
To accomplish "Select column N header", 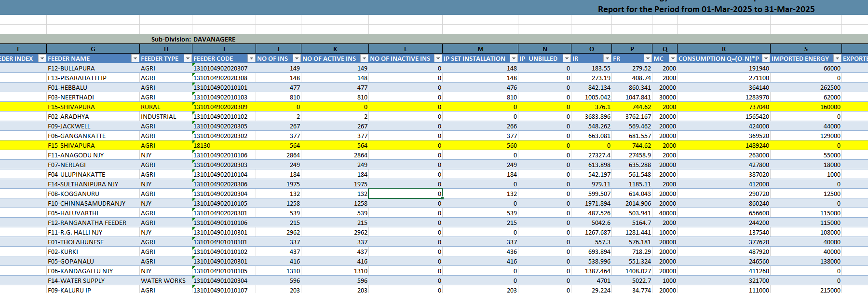I will click(x=545, y=49).
